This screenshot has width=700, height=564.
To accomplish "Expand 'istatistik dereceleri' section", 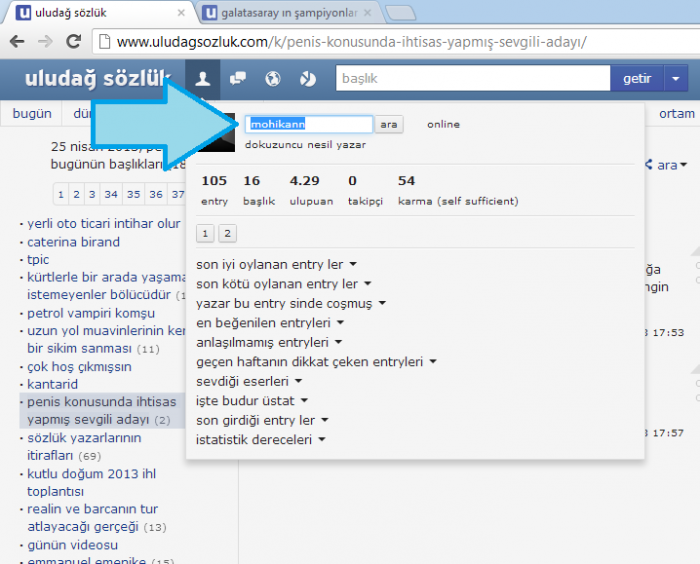I will pyautogui.click(x=262, y=439).
